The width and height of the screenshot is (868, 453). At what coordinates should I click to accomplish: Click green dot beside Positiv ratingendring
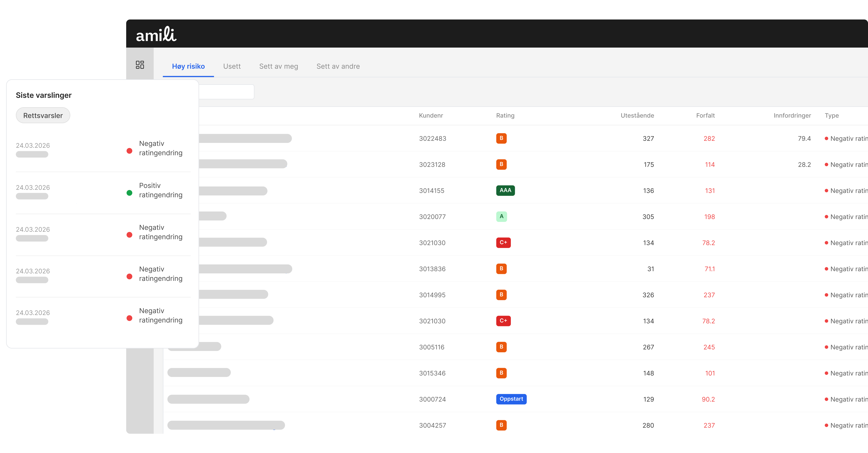click(129, 193)
